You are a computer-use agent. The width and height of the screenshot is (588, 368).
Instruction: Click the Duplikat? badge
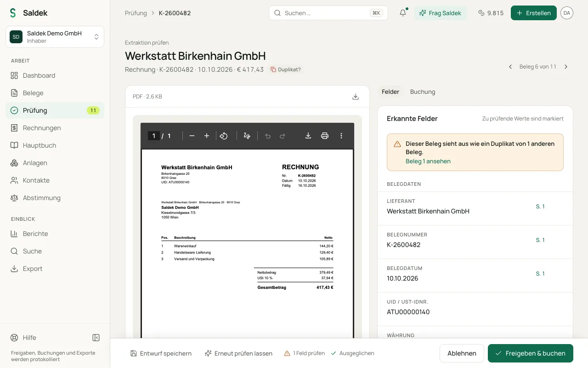click(x=286, y=69)
